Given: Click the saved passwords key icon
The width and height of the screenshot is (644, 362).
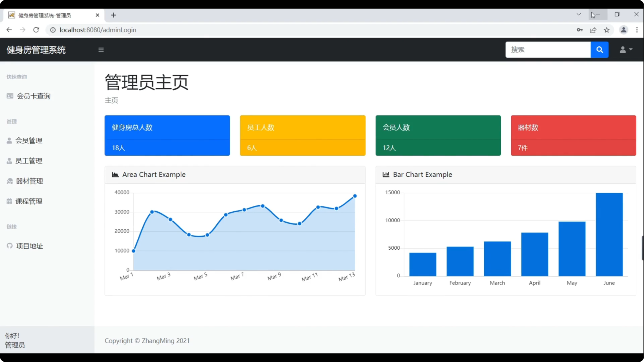Looking at the screenshot, I should pos(579,30).
